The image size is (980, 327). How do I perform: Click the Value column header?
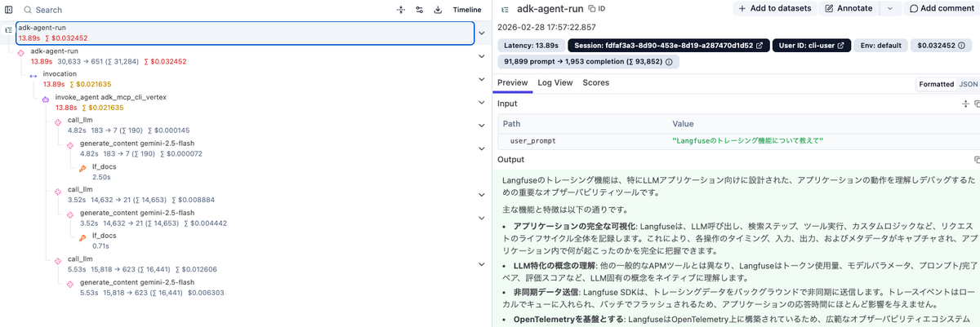click(x=683, y=123)
